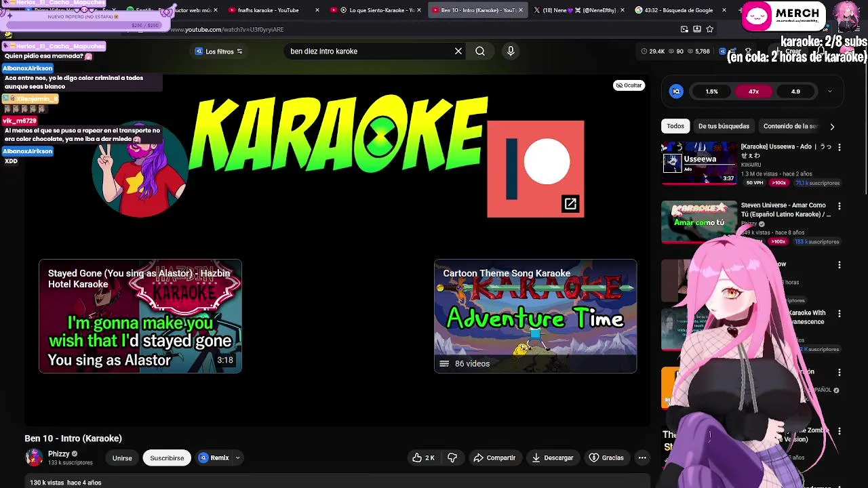
Task: Click the 4.9 vidIQ stat pill
Action: pyautogui.click(x=795, y=91)
